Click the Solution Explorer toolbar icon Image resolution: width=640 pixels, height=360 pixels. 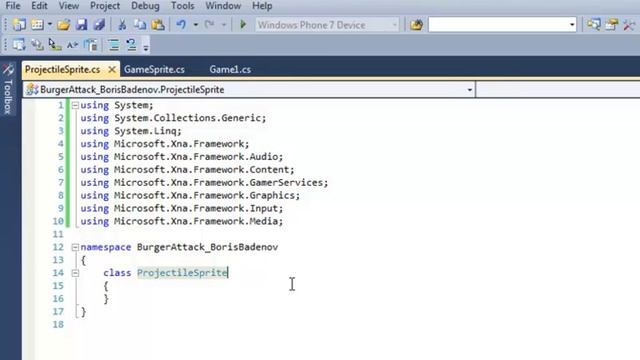pos(593,25)
